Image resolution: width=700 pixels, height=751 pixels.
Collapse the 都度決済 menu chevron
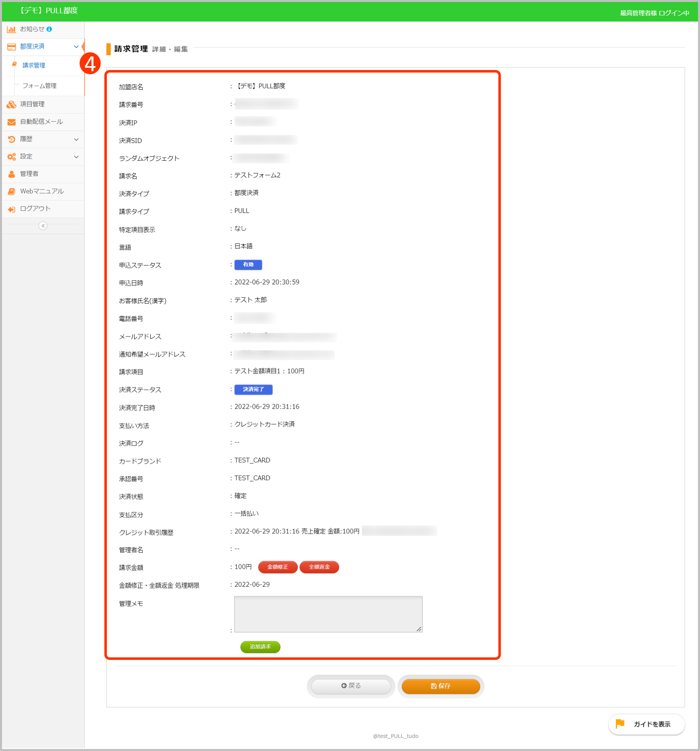coord(76,47)
